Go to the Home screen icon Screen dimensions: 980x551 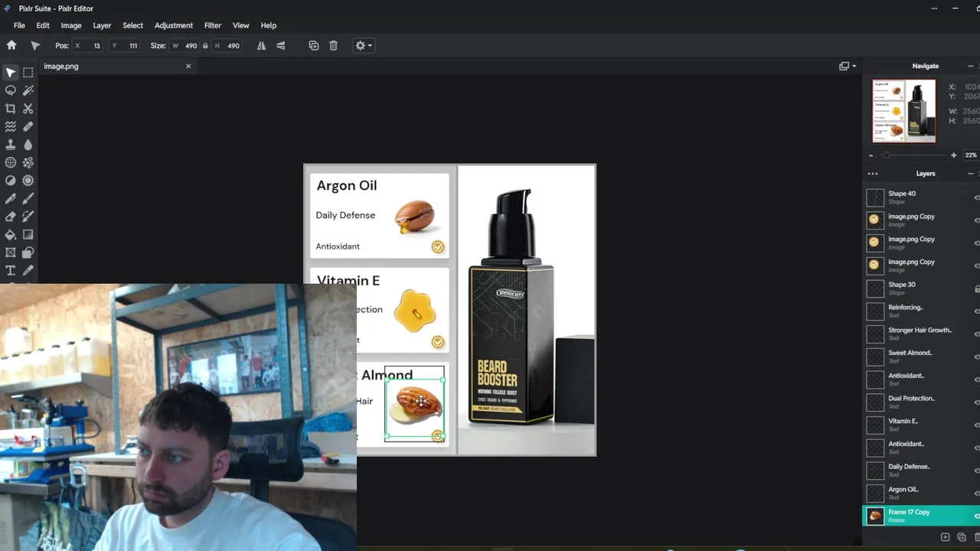[x=11, y=45]
